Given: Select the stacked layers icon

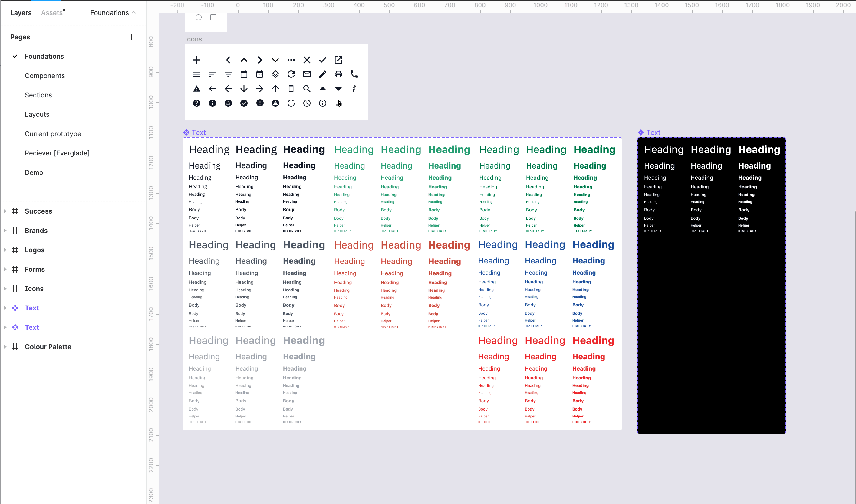Looking at the screenshot, I should pos(275,74).
